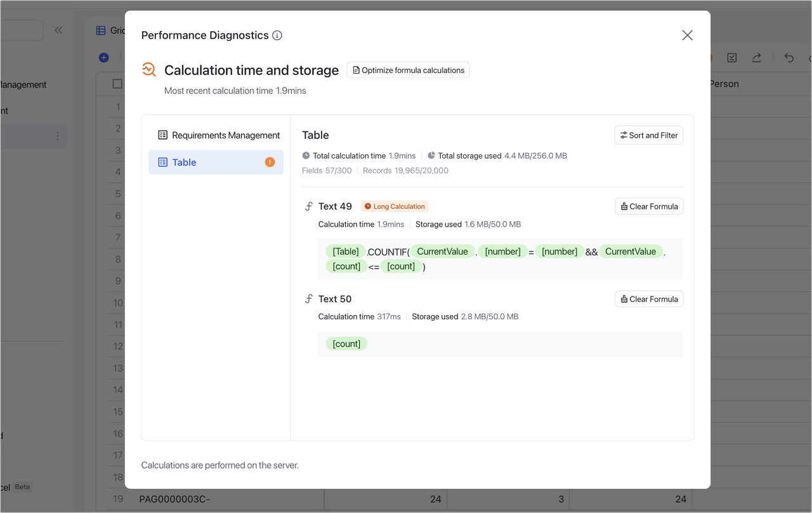Close the Performance Diagnostics dialog
Image resolution: width=812 pixels, height=513 pixels.
(x=687, y=36)
